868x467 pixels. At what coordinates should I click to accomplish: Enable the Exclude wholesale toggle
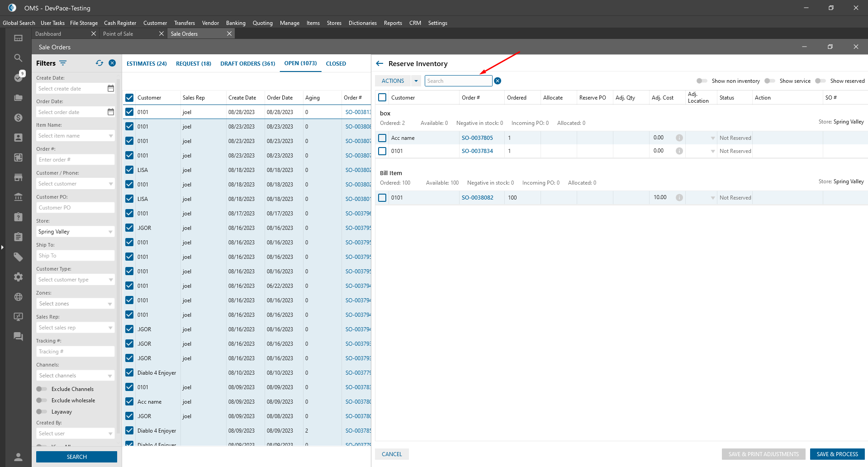click(42, 400)
